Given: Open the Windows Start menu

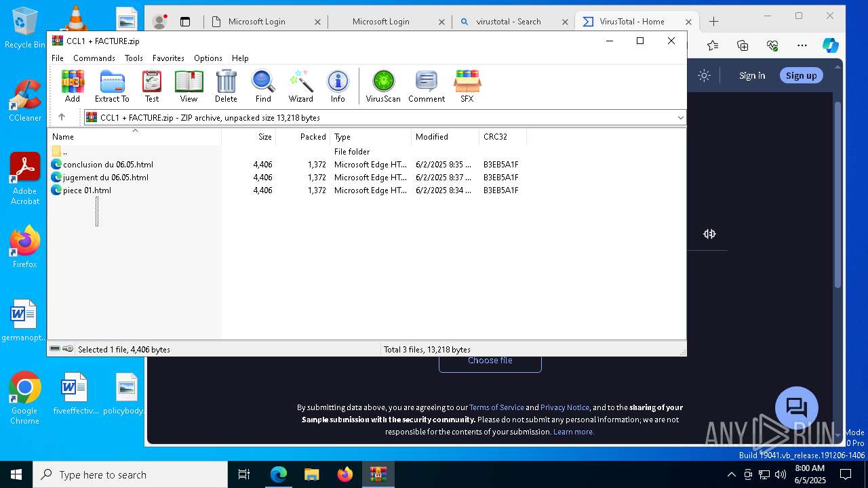Looking at the screenshot, I should 16,474.
